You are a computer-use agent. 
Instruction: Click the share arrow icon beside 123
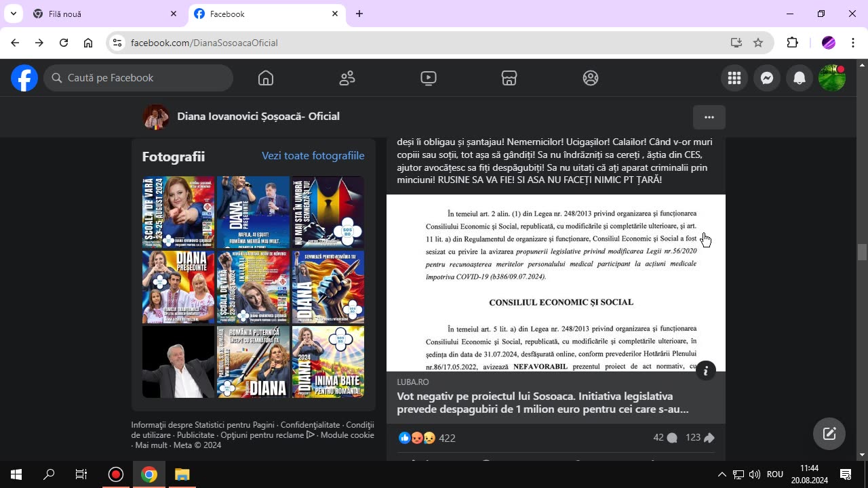pos(709,438)
